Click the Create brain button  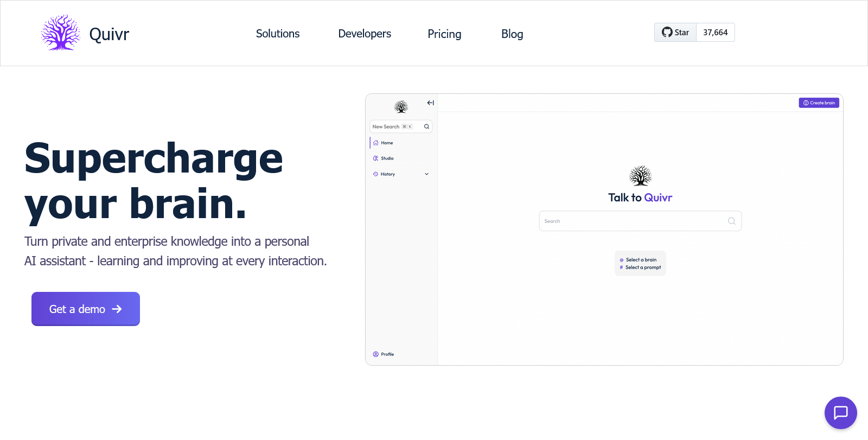tap(819, 103)
